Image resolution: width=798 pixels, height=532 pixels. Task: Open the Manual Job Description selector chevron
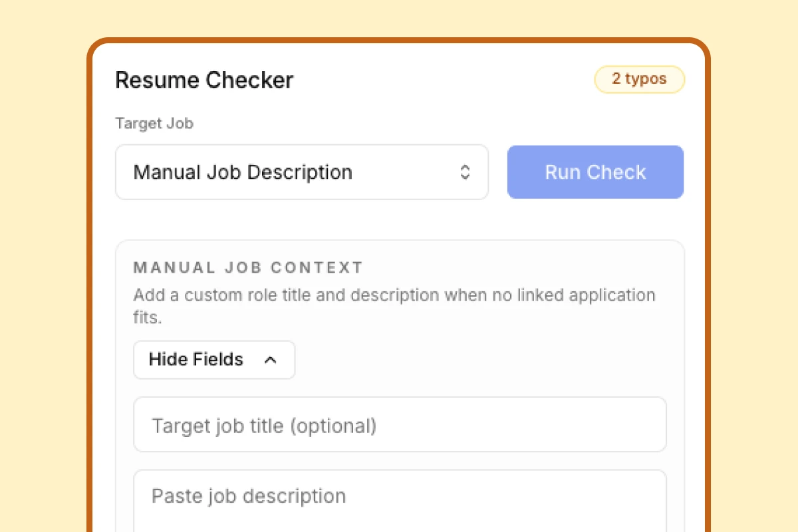point(465,172)
